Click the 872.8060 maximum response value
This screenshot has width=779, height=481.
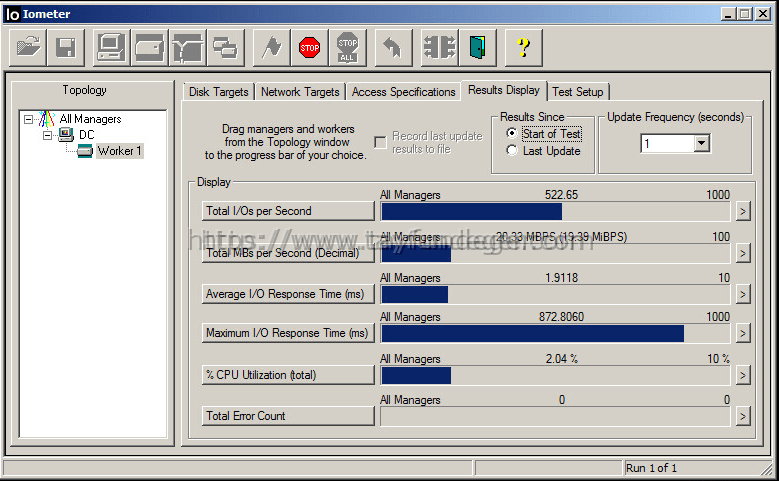point(561,317)
